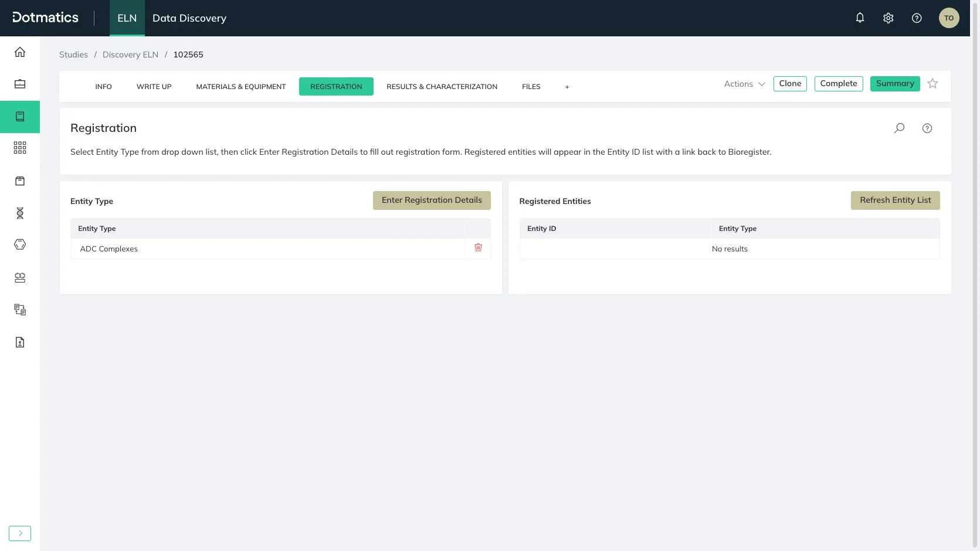The width and height of the screenshot is (980, 551).
Task: Open the INFO tab
Action: (x=103, y=87)
